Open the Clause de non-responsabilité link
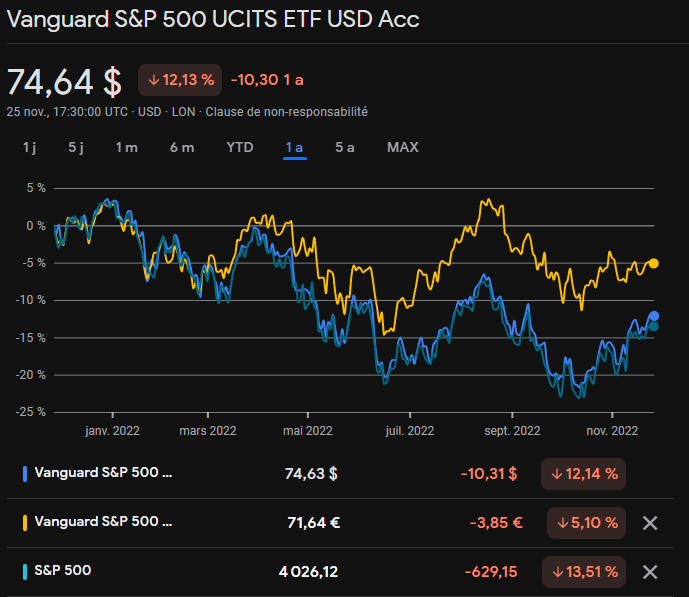This screenshot has width=689, height=597. pos(287,112)
